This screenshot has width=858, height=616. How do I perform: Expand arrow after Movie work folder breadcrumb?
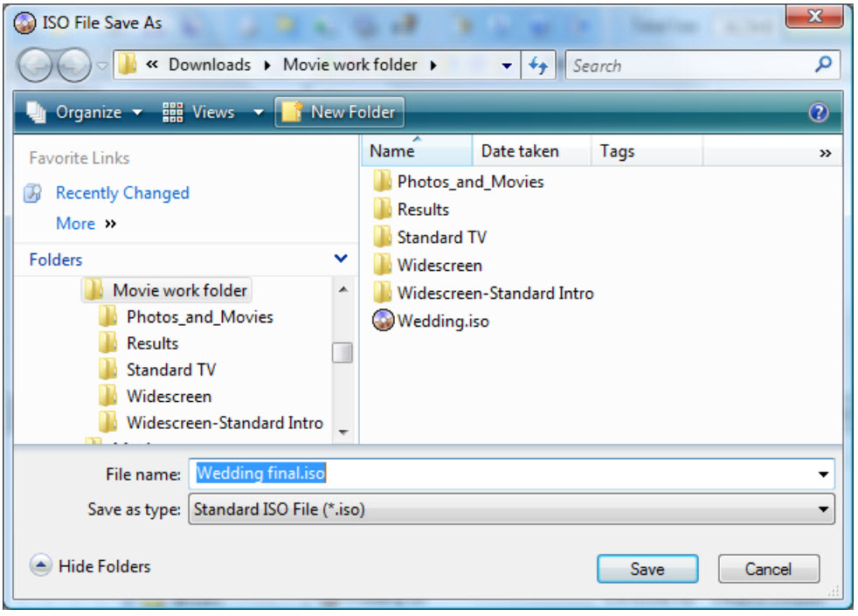click(x=433, y=66)
